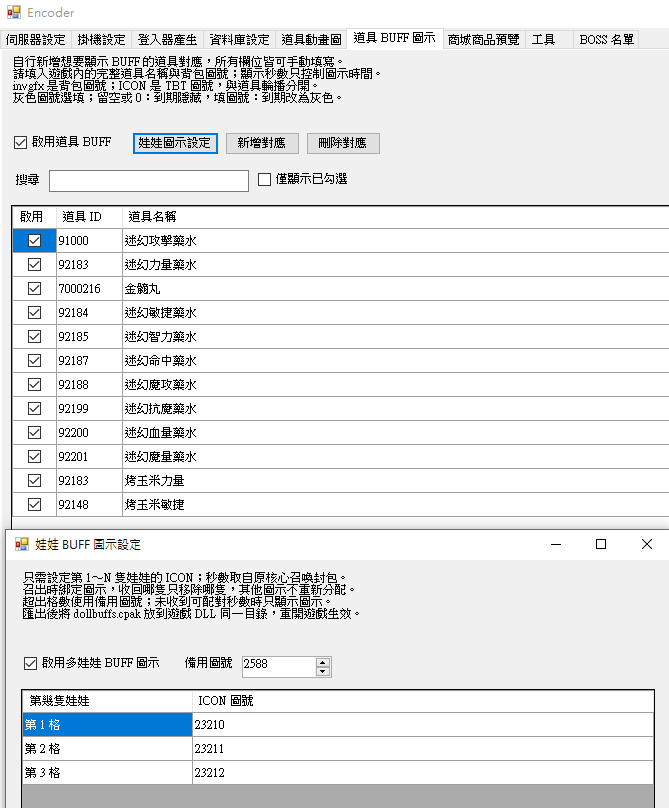Click item ID cell 92201
The image size is (669, 808).
(x=89, y=457)
